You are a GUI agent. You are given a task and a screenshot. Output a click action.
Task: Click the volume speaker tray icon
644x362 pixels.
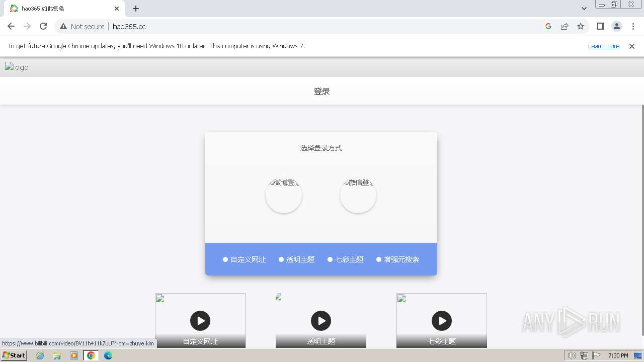click(x=572, y=355)
